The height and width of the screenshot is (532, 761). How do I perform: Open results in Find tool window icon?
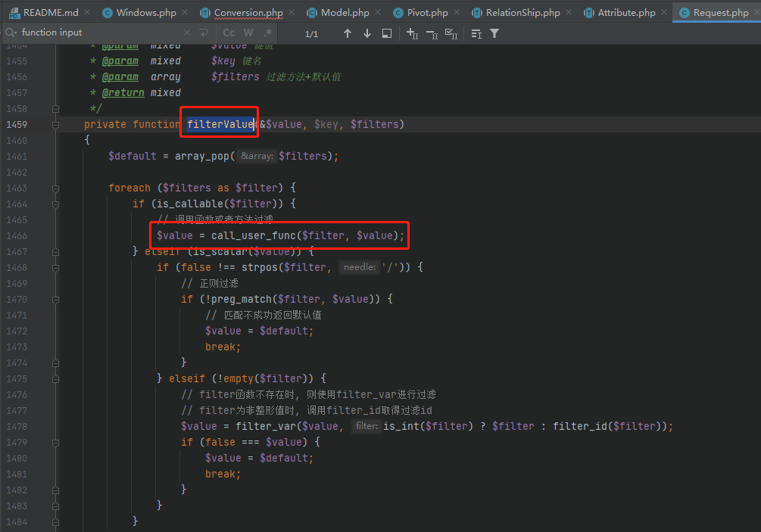[386, 33]
